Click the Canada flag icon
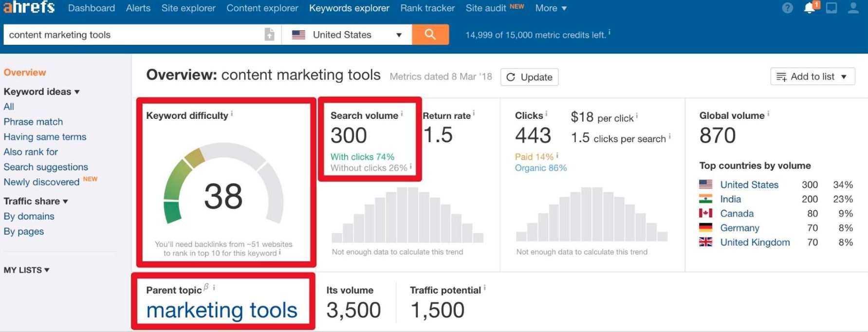The width and height of the screenshot is (868, 332). [705, 213]
